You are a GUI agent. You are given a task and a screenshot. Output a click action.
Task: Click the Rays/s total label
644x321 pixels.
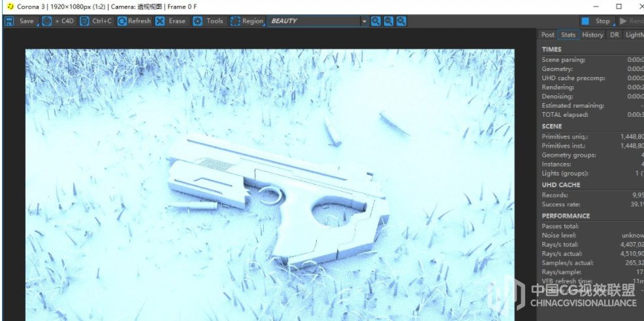[559, 245]
